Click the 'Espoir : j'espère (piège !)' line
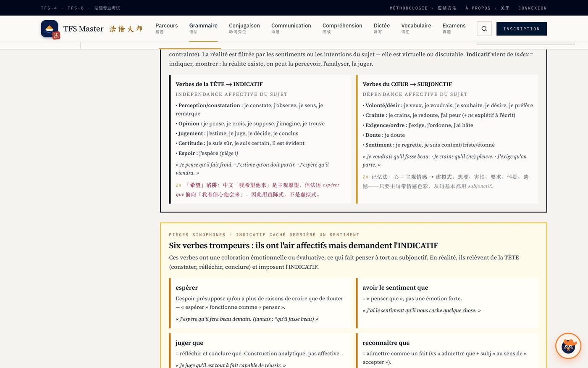This screenshot has height=368, width=588. [x=207, y=153]
